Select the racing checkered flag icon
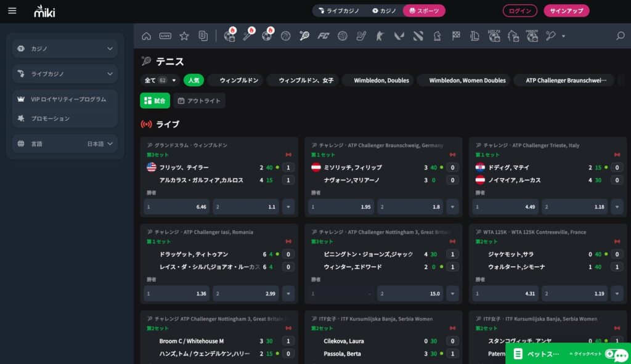Image resolution: width=631 pixels, height=364 pixels. [456, 36]
